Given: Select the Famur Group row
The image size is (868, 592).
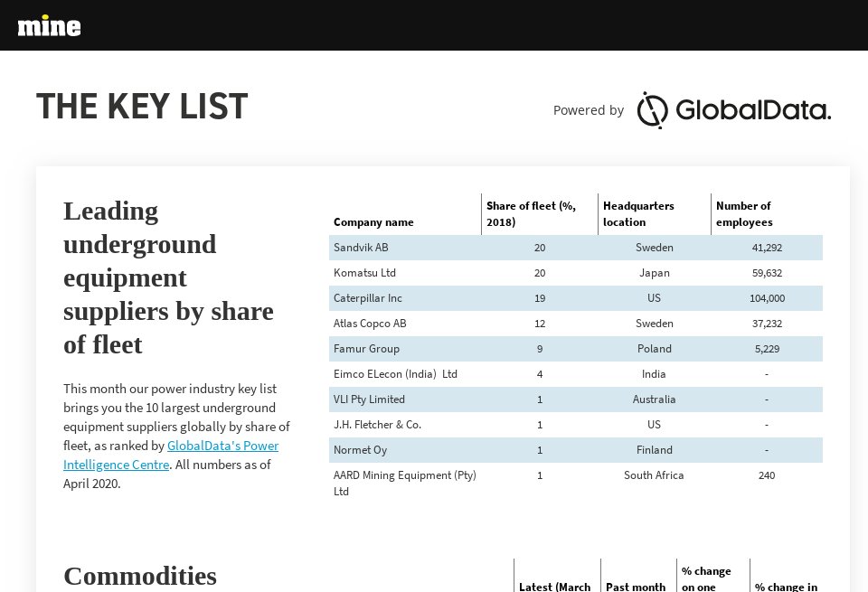Looking at the screenshot, I should 576,349.
